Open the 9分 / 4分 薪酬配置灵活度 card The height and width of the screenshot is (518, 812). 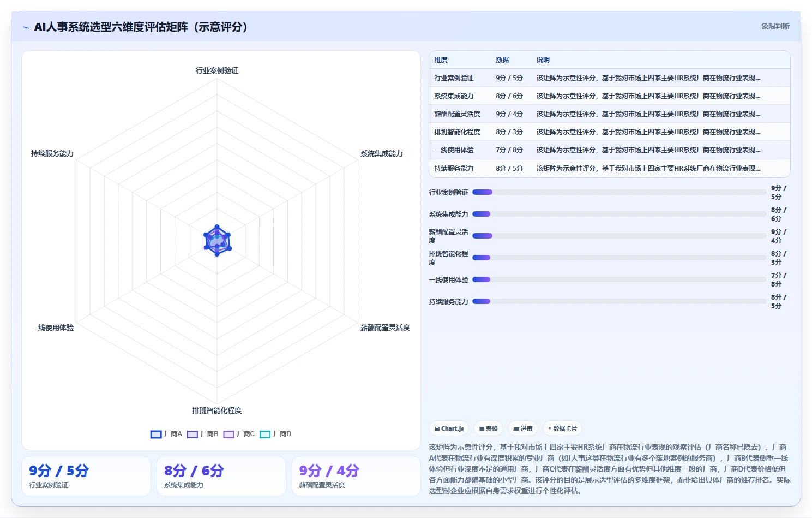coord(356,476)
